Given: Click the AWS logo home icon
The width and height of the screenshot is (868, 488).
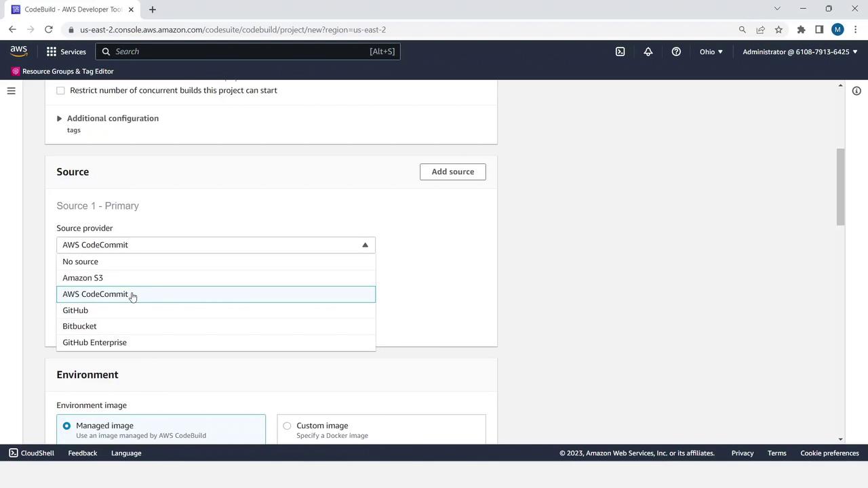Looking at the screenshot, I should point(18,52).
